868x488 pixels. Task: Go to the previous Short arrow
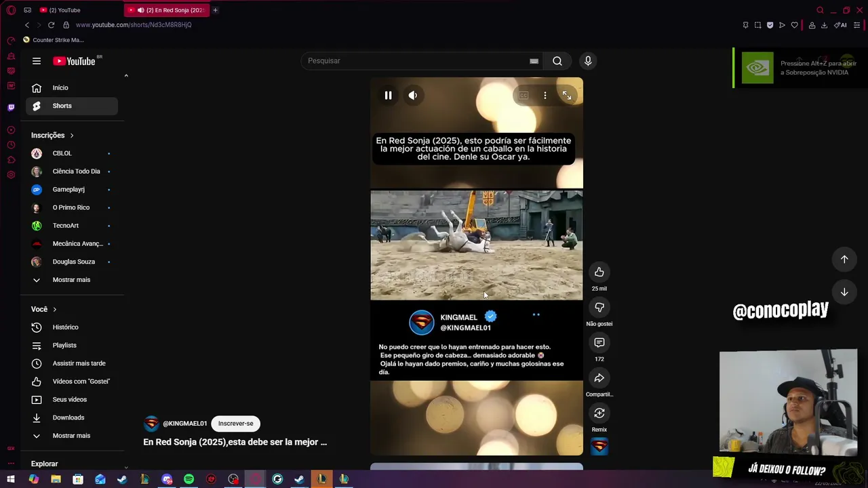[844, 259]
